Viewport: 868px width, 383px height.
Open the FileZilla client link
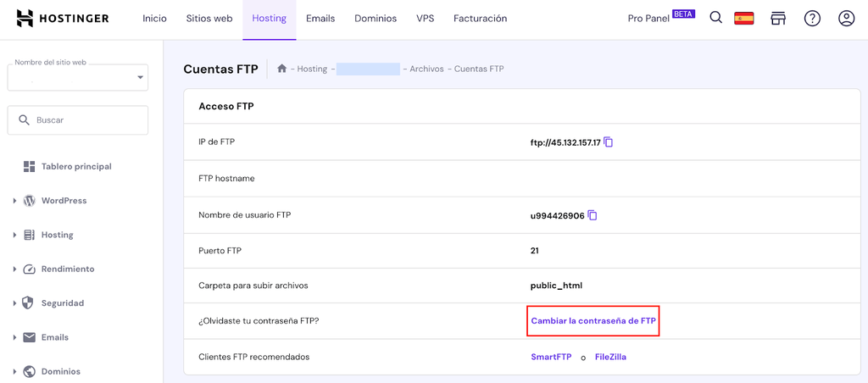(610, 357)
